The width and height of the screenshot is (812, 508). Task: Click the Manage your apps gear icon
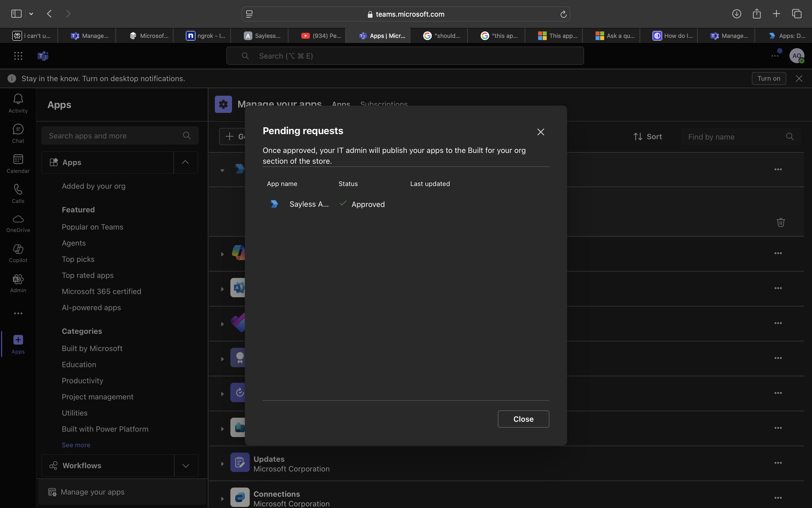click(223, 104)
